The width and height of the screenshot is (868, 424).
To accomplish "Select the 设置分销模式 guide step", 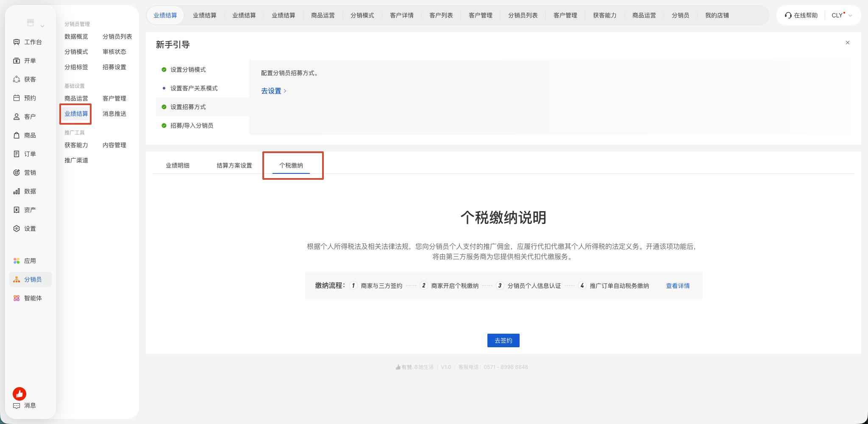I will click(x=203, y=70).
